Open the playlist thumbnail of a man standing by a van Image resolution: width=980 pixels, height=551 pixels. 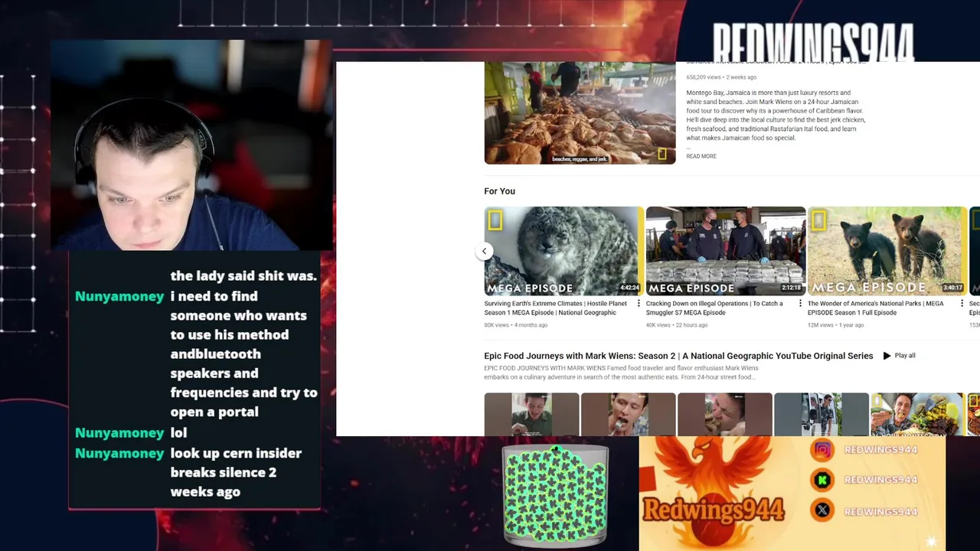[x=821, y=414]
